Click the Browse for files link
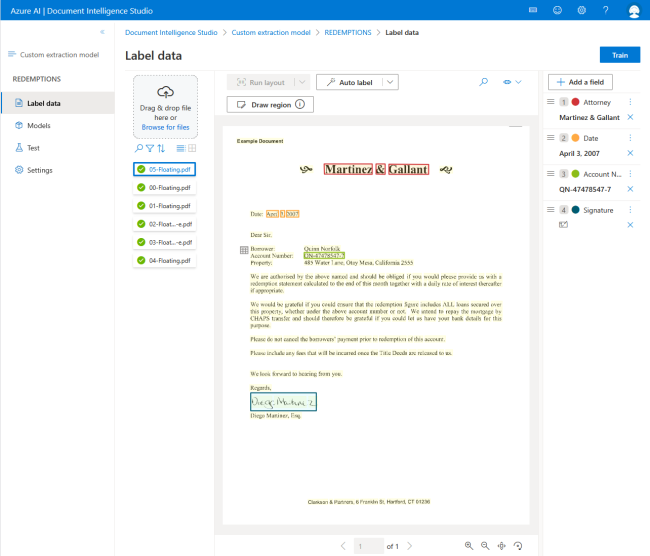The width and height of the screenshot is (650, 556). (x=165, y=127)
